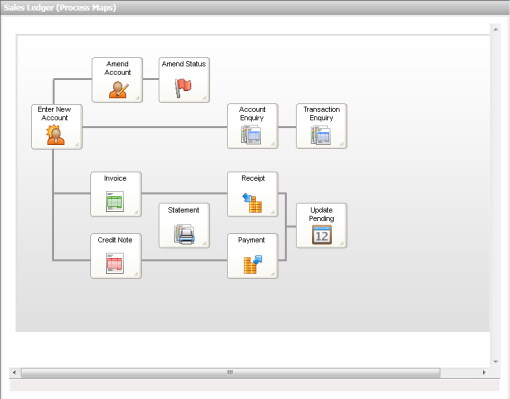This screenshot has height=399, width=510.
Task: Click the 'Enter New Account' label text
Action: [x=54, y=113]
